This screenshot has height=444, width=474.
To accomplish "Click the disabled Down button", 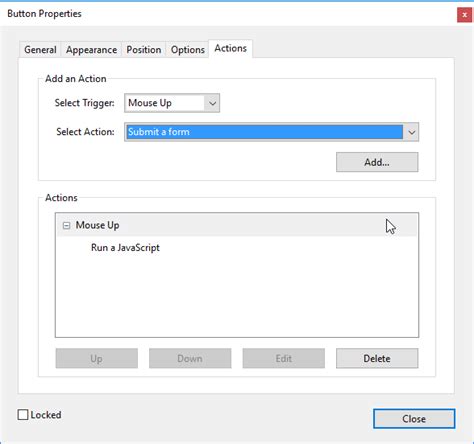I will tap(190, 358).
